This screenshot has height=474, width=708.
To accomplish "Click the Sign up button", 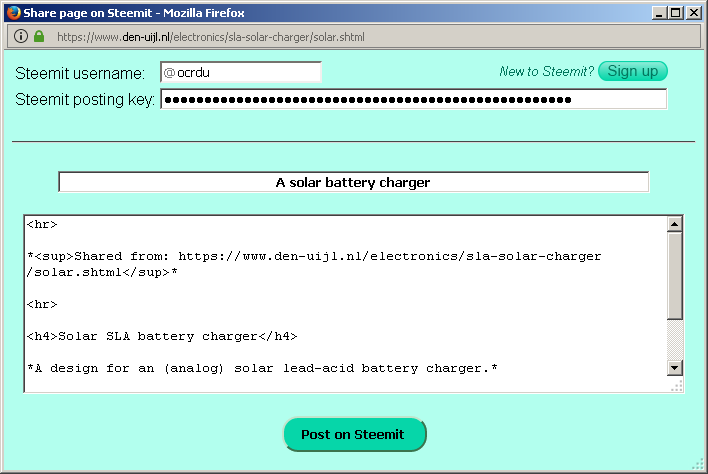I will point(633,71).
